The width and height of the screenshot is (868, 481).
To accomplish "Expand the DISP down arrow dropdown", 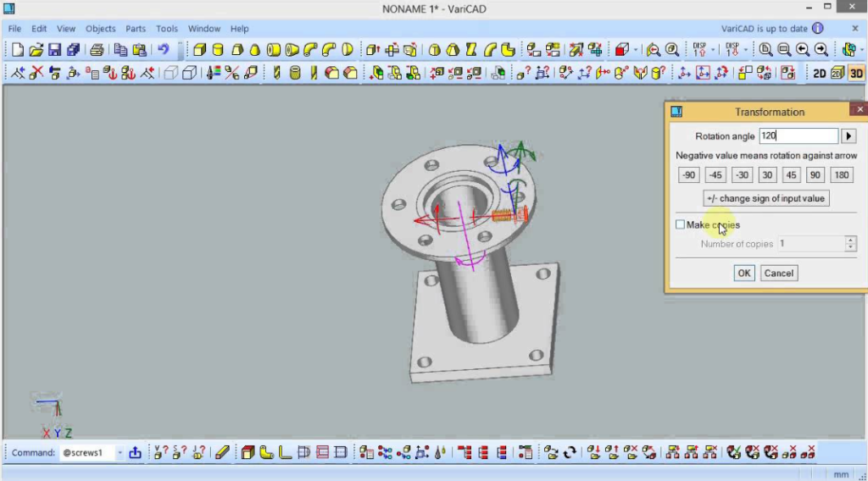I will [746, 50].
